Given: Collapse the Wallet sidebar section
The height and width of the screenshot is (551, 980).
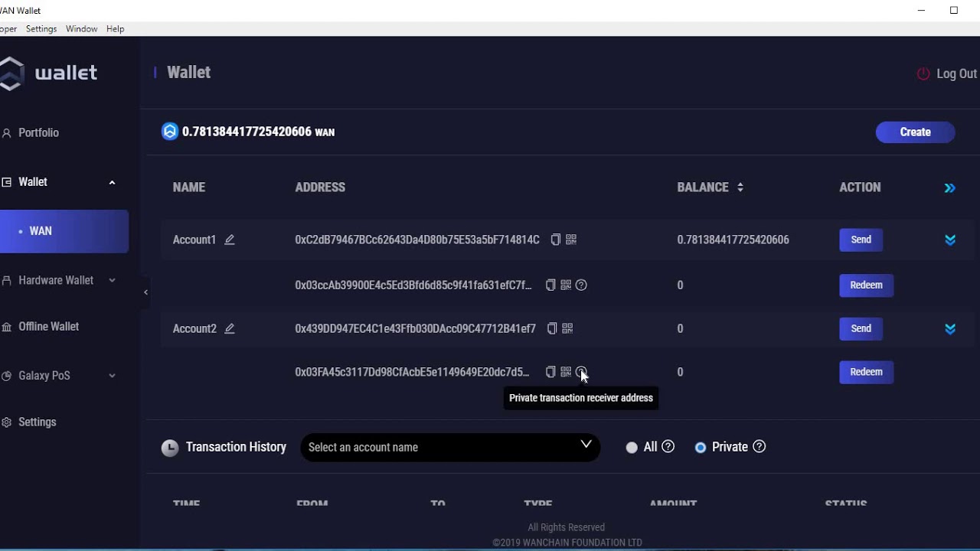Looking at the screenshot, I should (x=112, y=182).
